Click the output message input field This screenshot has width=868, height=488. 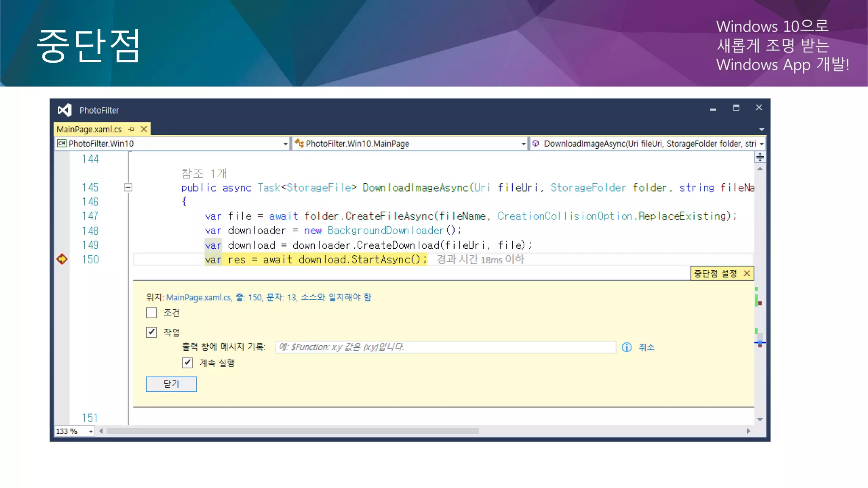click(x=445, y=347)
